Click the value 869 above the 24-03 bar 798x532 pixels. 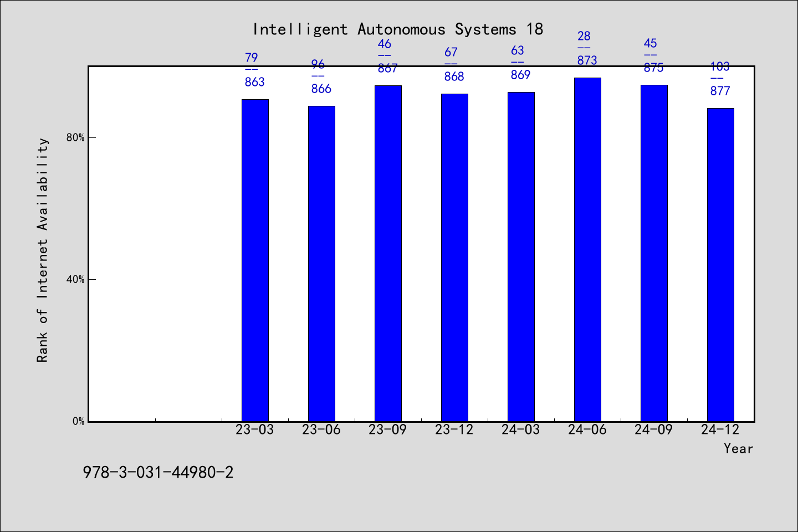click(521, 75)
